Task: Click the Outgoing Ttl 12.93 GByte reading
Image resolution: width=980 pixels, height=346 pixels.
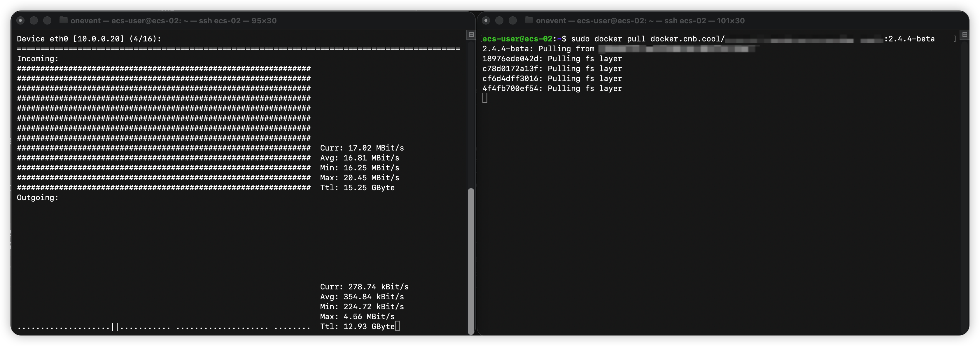Action: (357, 326)
